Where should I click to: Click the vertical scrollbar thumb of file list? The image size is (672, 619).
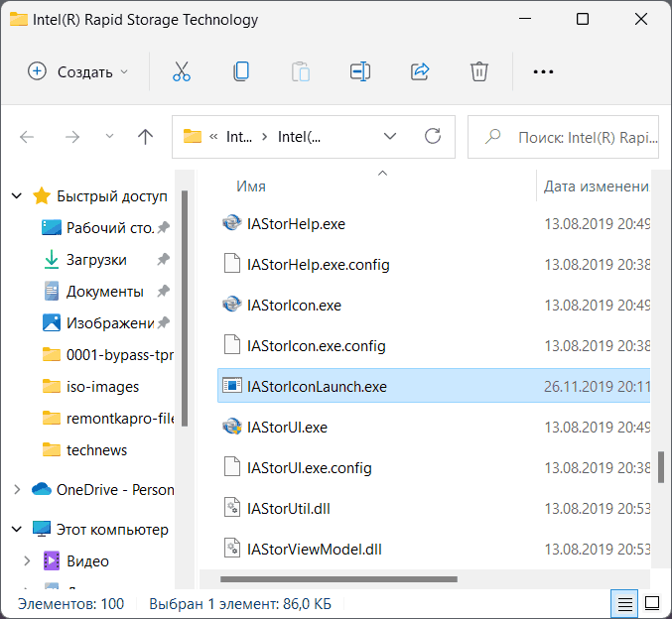661,467
